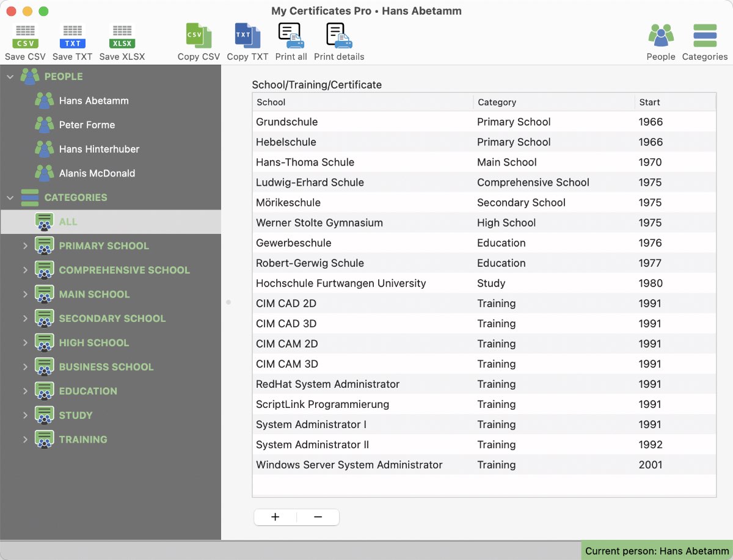Expand the PRIMARY SCHOOL category

click(25, 246)
